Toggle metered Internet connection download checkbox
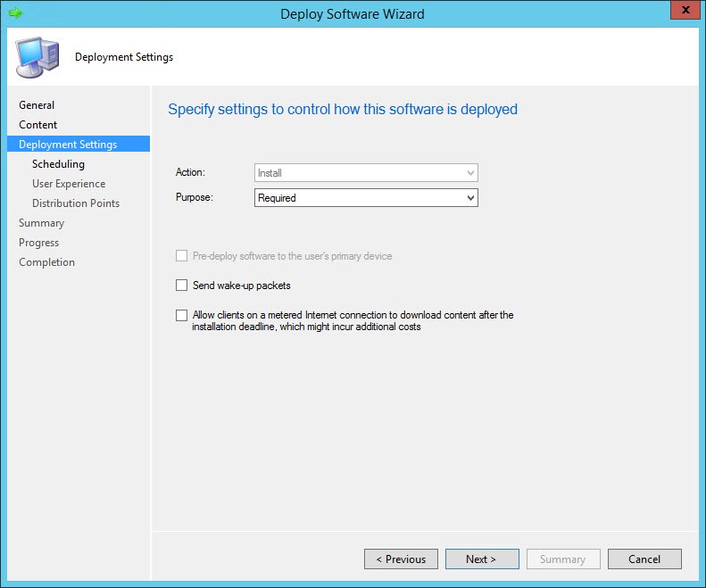 [182, 315]
